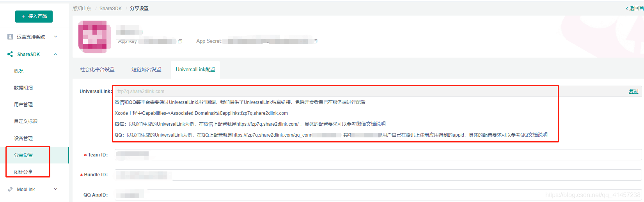Image resolution: width=644 pixels, height=202 pixels.
Task: Click the 运营支持系统 sidebar icon
Action: click(10, 37)
